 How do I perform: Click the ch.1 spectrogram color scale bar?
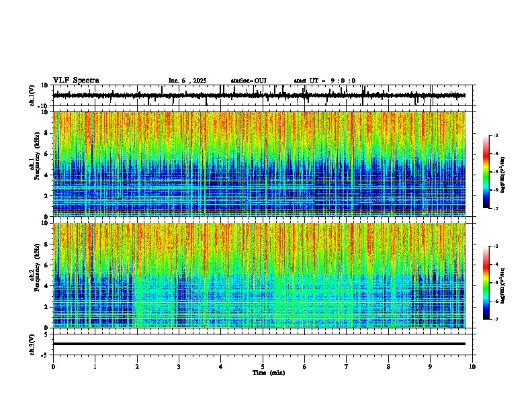pyautogui.click(x=486, y=172)
